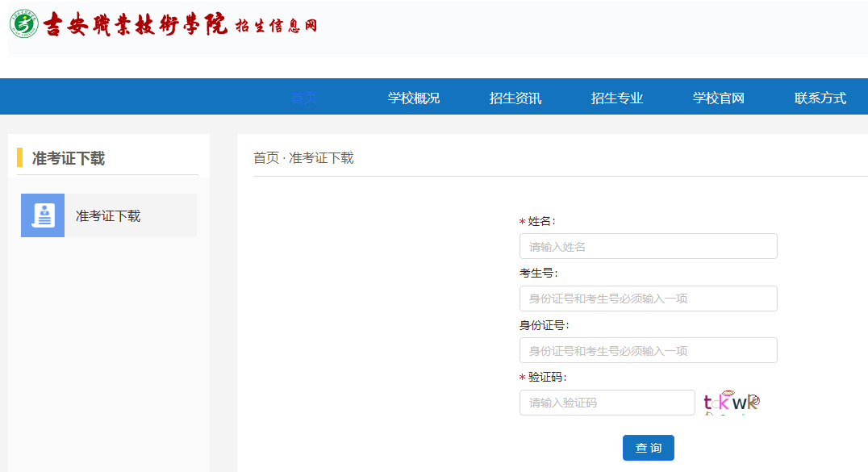Select 招生专业 in the navigation bar
Image resolution: width=868 pixels, height=472 pixels.
coord(617,98)
